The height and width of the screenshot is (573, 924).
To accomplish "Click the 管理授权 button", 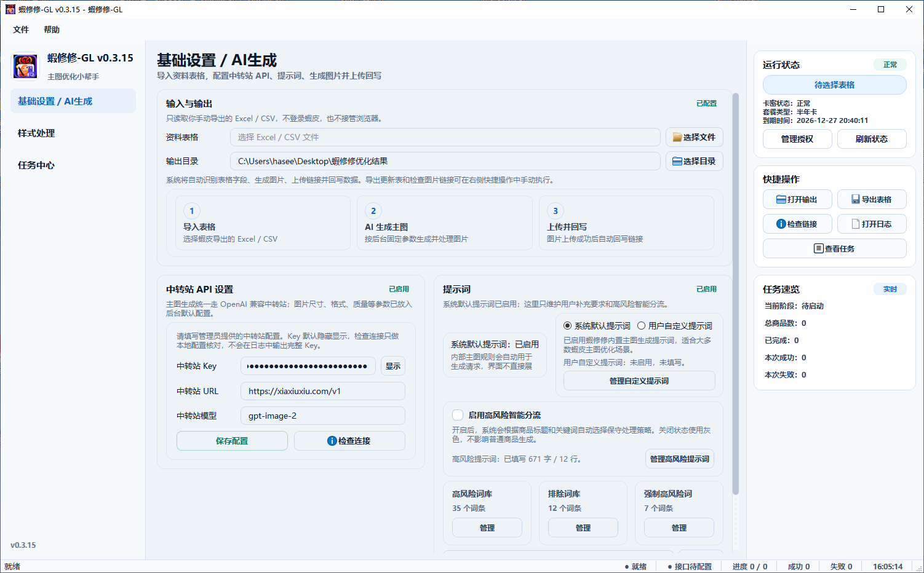I will [x=797, y=139].
